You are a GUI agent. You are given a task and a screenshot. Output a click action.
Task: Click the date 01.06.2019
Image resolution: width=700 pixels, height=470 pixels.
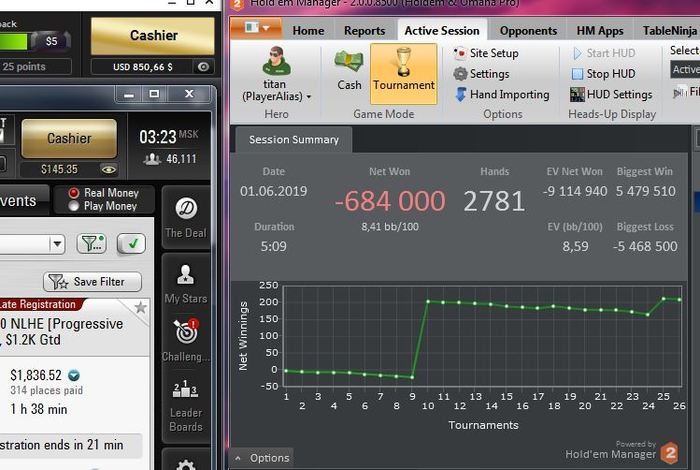(273, 191)
